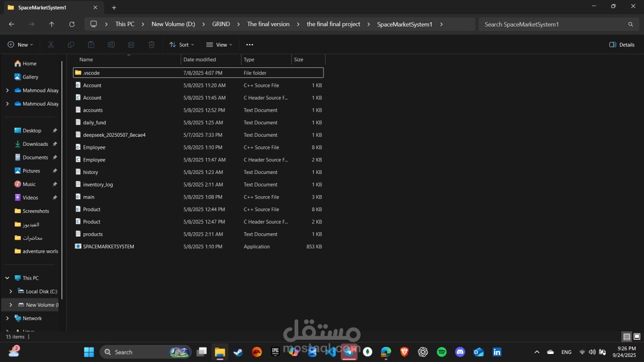Open a new tab with plus button

click(114, 8)
